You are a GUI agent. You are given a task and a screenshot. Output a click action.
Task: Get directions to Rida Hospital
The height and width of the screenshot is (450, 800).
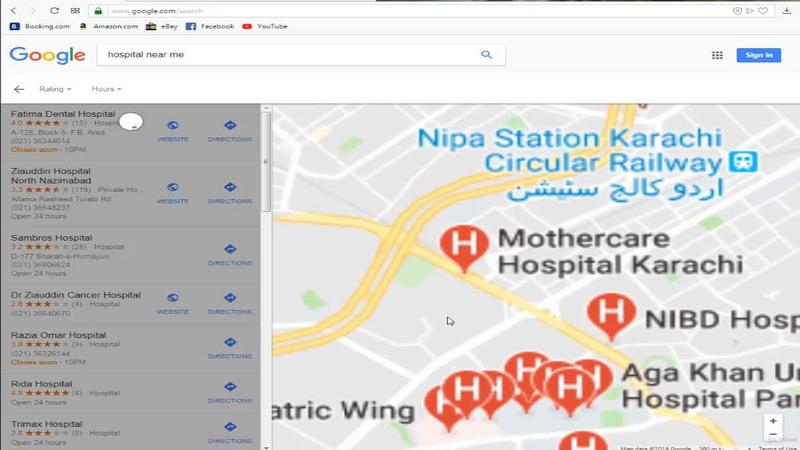pos(230,392)
